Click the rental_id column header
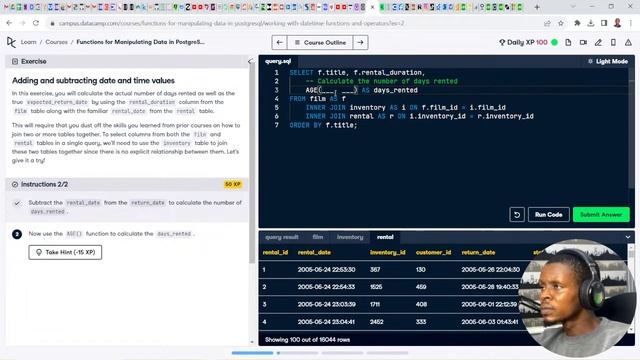 coord(275,253)
